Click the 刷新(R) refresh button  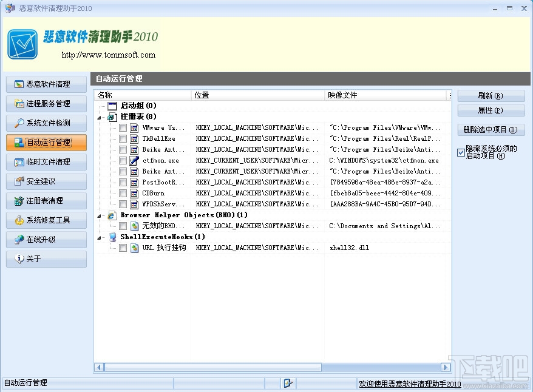click(491, 96)
